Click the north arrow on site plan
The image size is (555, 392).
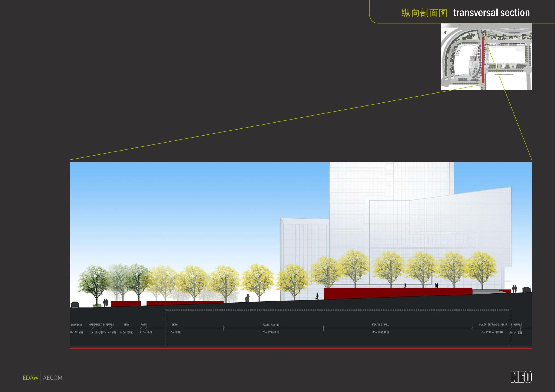click(x=446, y=32)
